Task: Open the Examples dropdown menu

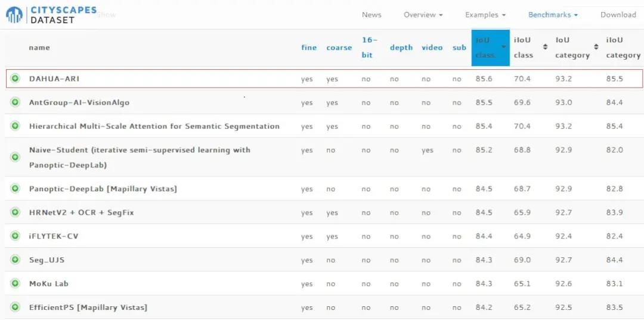Action: pyautogui.click(x=485, y=15)
